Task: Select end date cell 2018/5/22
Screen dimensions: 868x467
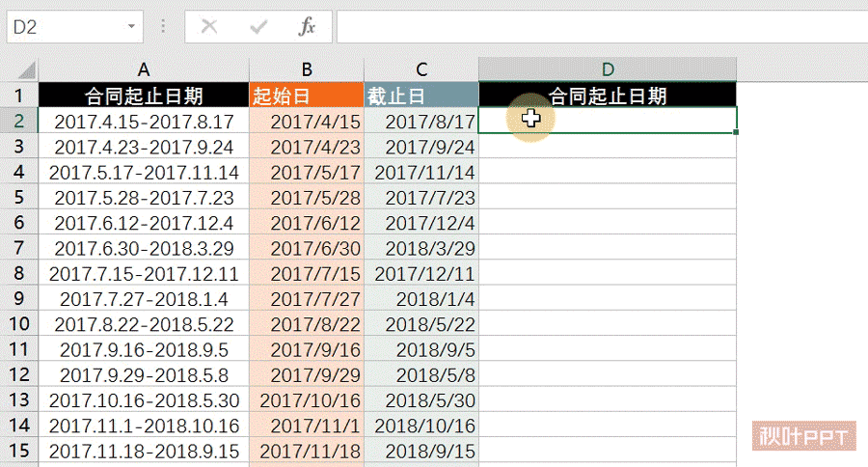Action: point(421,323)
